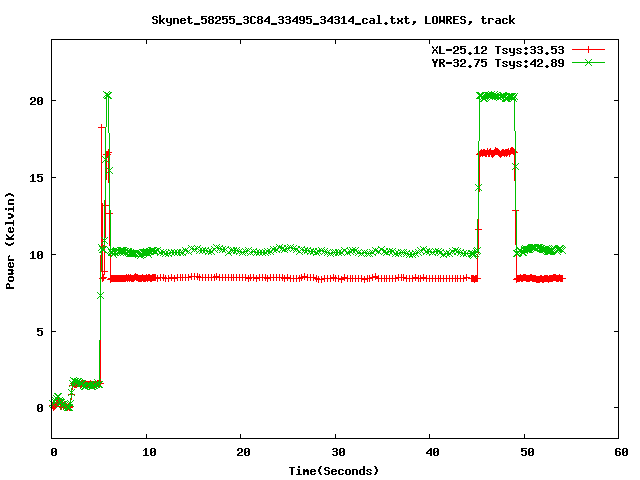Click y-axis tick label 0
The image size is (640, 480).
coord(40,408)
